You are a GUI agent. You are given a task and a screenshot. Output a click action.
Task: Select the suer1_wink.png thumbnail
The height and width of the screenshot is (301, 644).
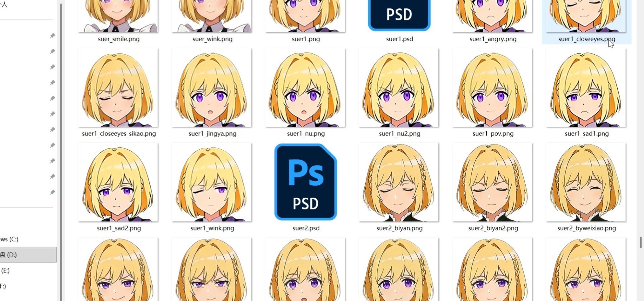(x=212, y=183)
